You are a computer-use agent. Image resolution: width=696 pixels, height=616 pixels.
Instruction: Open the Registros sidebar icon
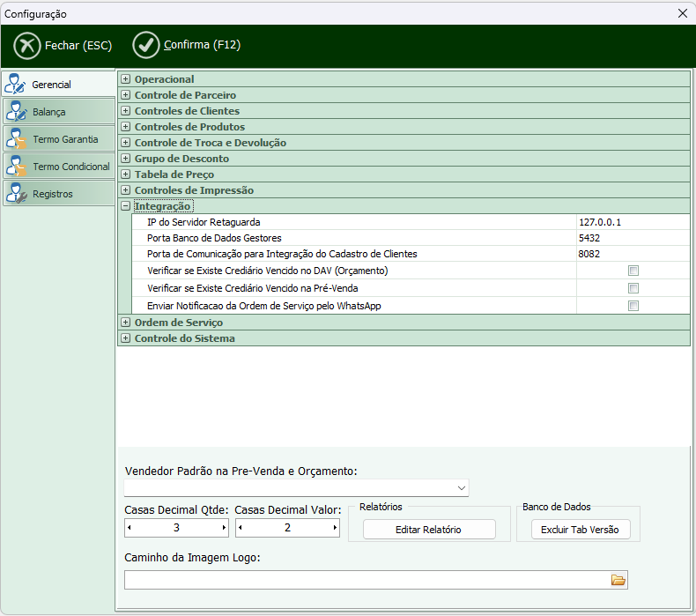(x=17, y=194)
